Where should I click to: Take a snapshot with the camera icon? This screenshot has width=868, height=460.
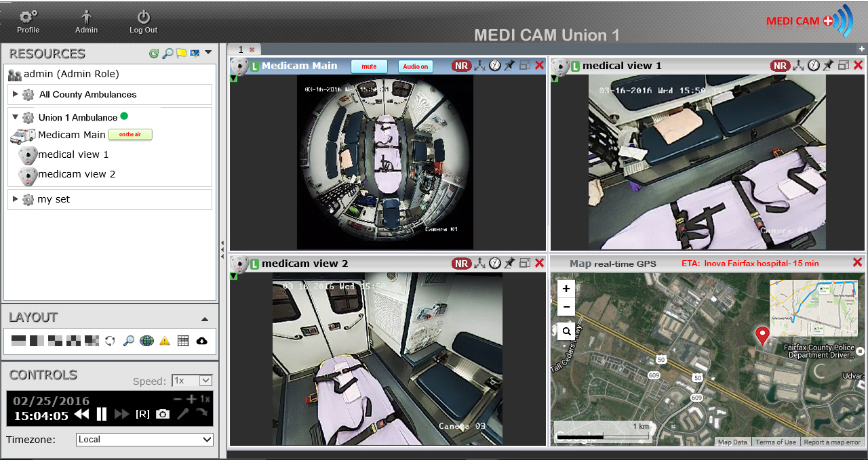pos(162,414)
